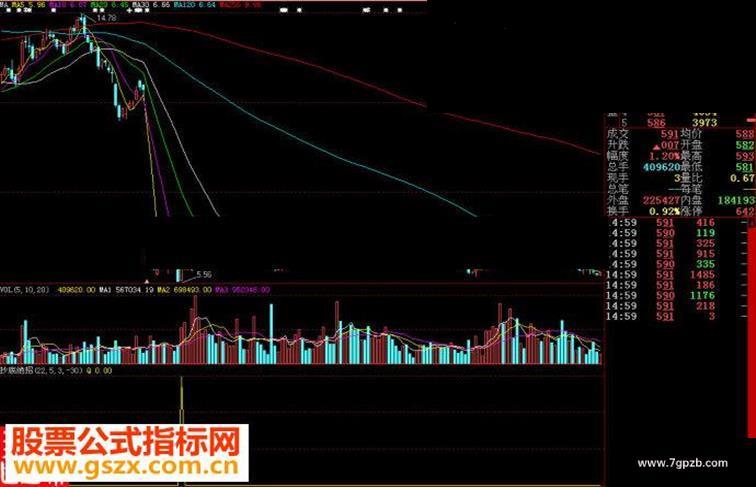
Task: Click the sell level 5 price 586
Action: click(656, 122)
